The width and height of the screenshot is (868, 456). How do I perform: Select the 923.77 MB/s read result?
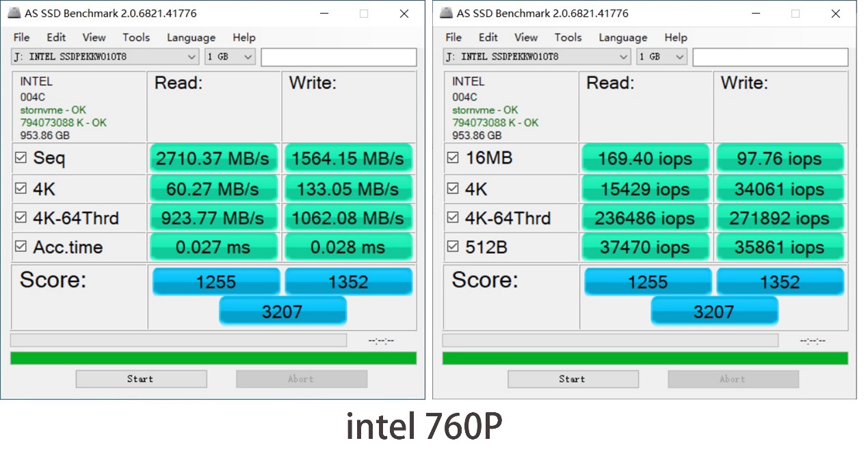(x=213, y=218)
